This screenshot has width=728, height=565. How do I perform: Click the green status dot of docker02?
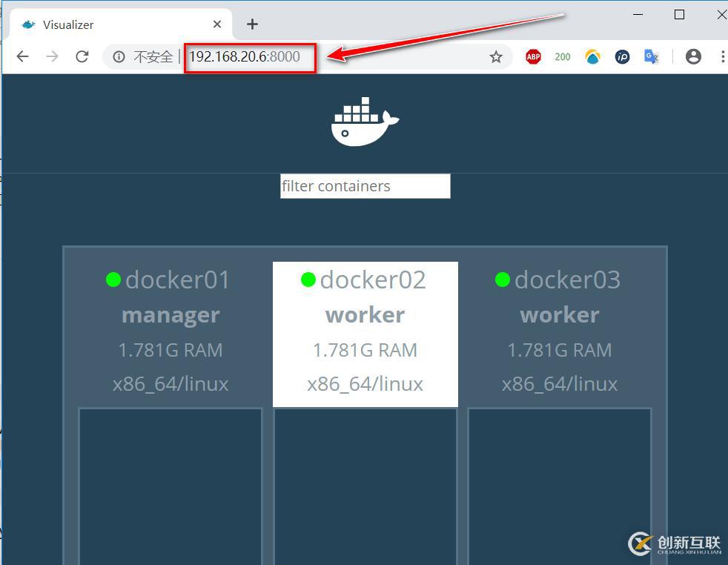click(308, 280)
